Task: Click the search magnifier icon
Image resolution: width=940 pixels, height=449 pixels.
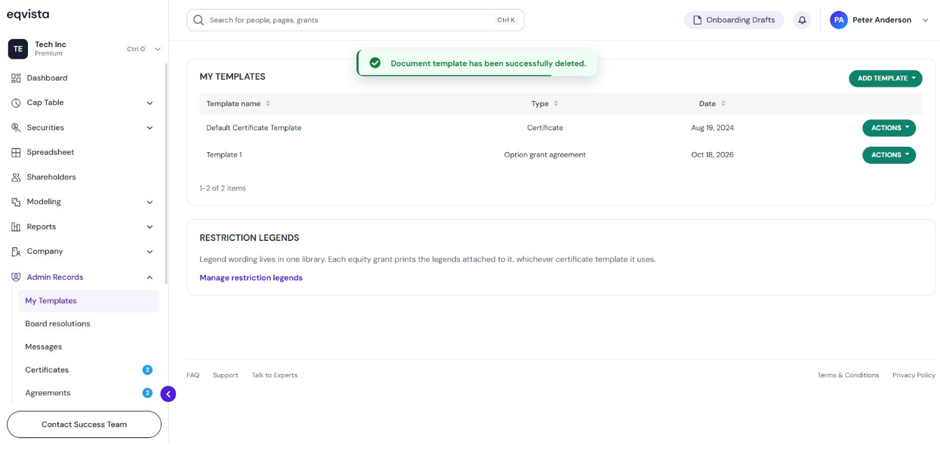Action: pyautogui.click(x=199, y=20)
